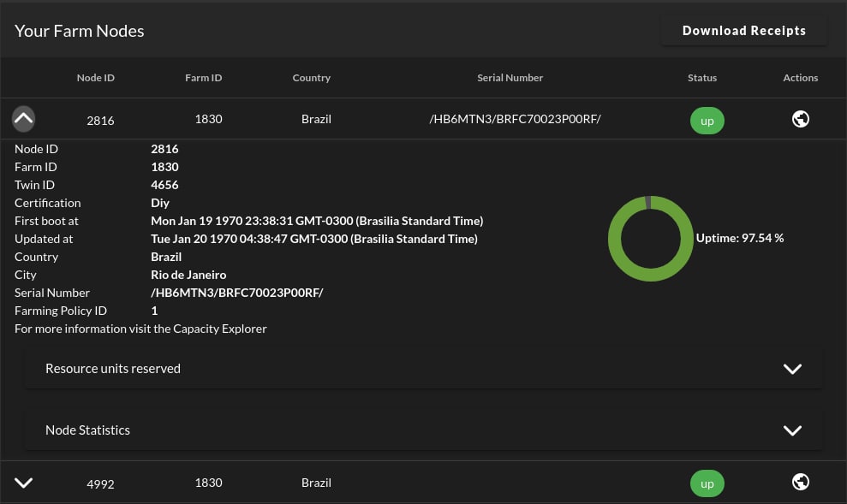Select the Country column header
The height and width of the screenshot is (504, 847).
[311, 77]
